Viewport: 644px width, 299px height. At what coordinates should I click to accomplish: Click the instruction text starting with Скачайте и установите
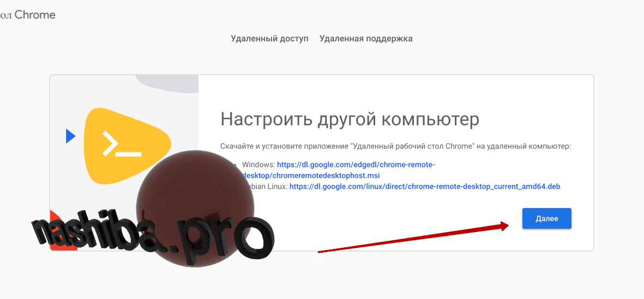396,146
